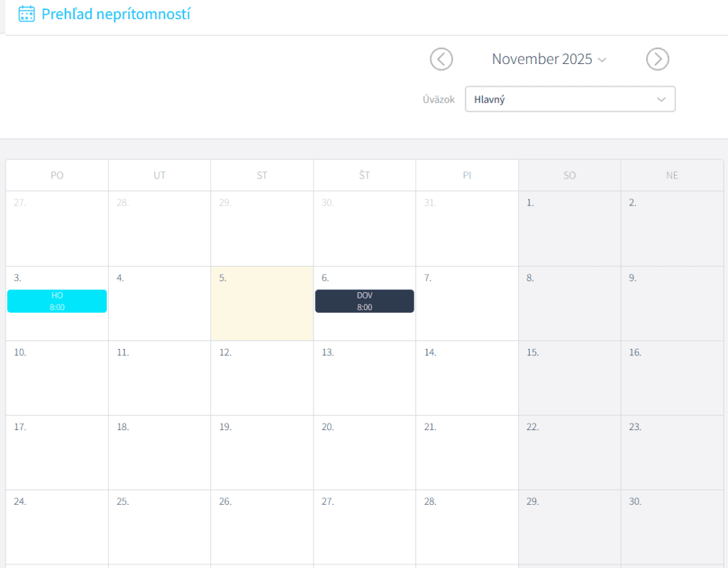
Task: Go to previous month with left arrow
Action: pyautogui.click(x=441, y=59)
